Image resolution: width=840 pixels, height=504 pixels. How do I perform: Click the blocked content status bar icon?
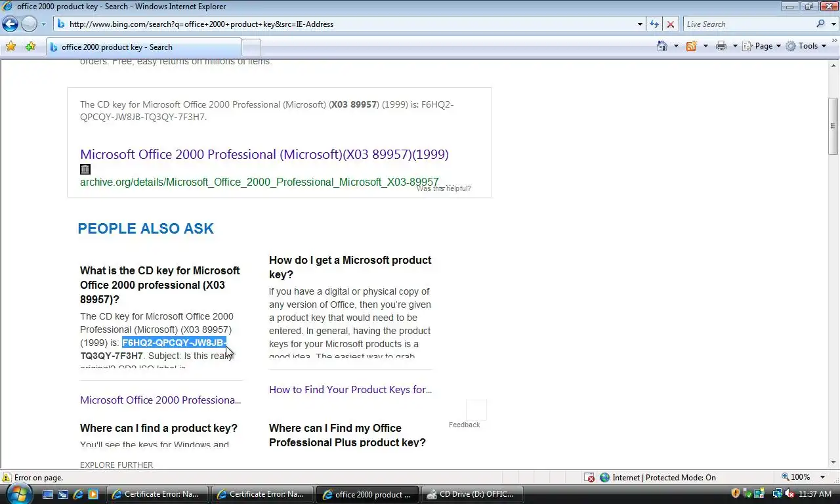(589, 478)
